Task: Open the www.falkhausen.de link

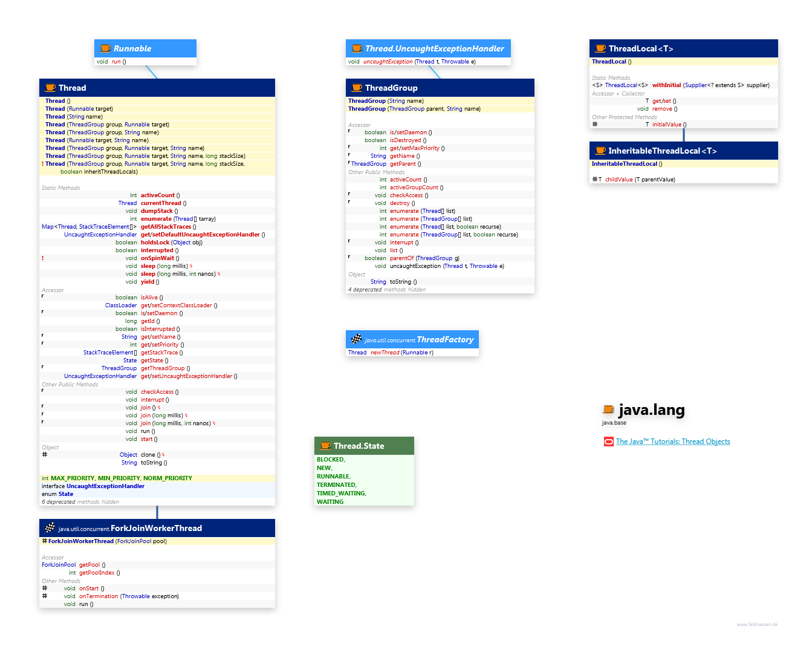Action: (x=757, y=624)
